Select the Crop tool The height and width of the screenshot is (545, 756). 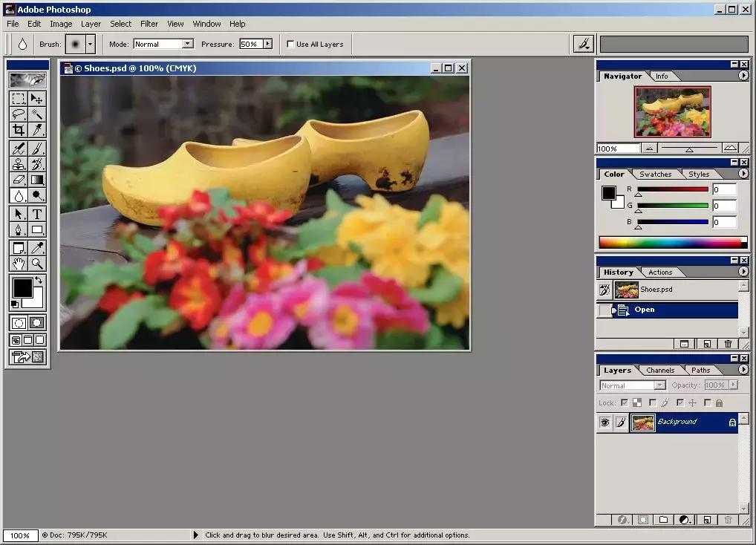point(19,131)
